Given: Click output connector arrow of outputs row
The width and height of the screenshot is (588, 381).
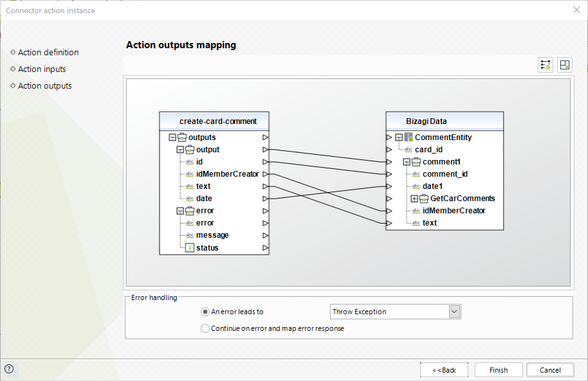Looking at the screenshot, I should coord(265,137).
